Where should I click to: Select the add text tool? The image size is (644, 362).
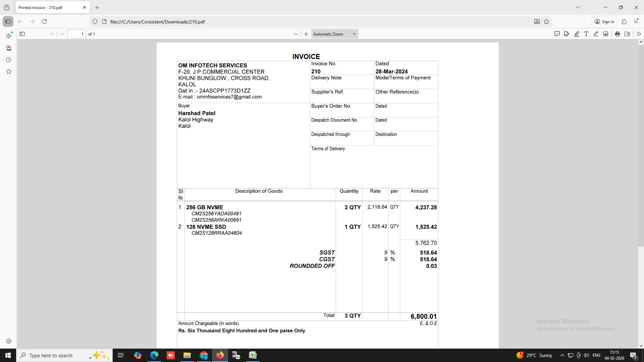point(586,34)
